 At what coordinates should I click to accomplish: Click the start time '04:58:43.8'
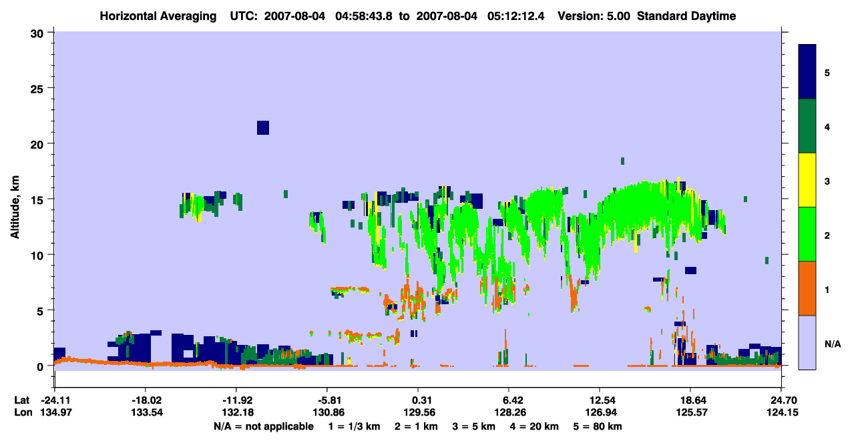tap(363, 16)
